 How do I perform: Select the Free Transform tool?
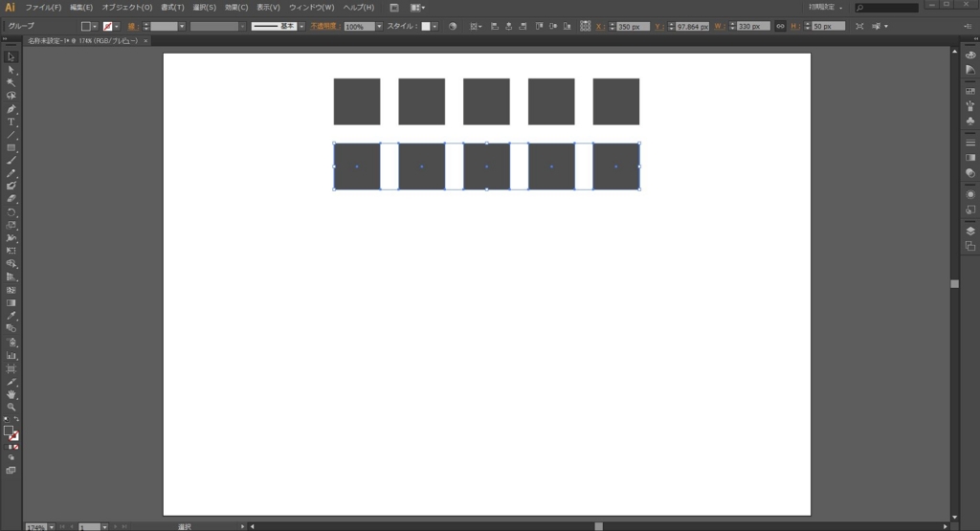point(11,251)
